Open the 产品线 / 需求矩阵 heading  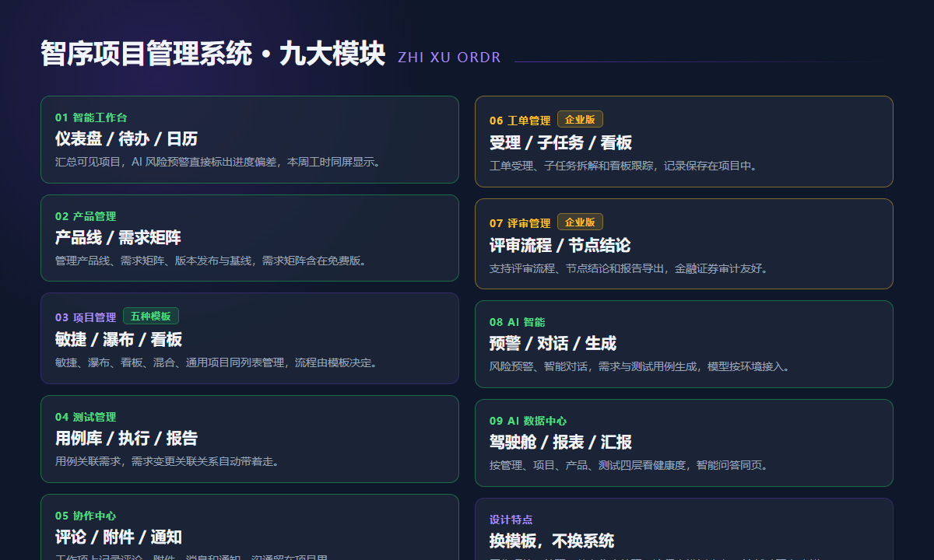pos(118,237)
